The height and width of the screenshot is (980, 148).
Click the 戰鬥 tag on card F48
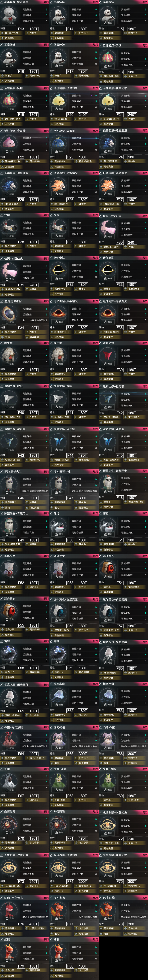pyautogui.click(x=145, y=471)
